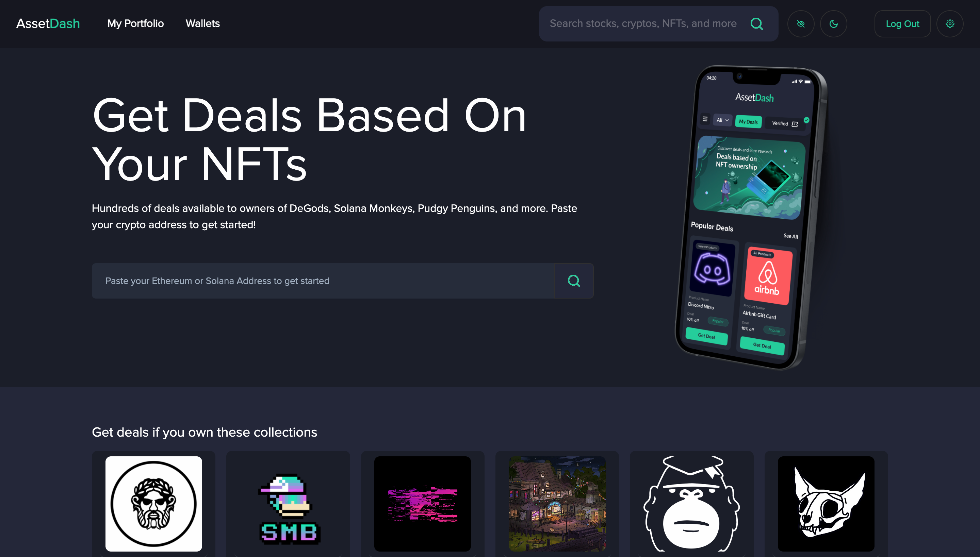Select the cat skull collection thumbnail
The height and width of the screenshot is (557, 980).
(826, 503)
